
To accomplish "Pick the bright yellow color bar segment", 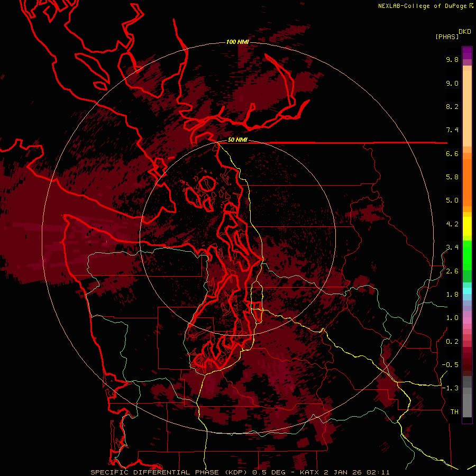I will pyautogui.click(x=467, y=226).
